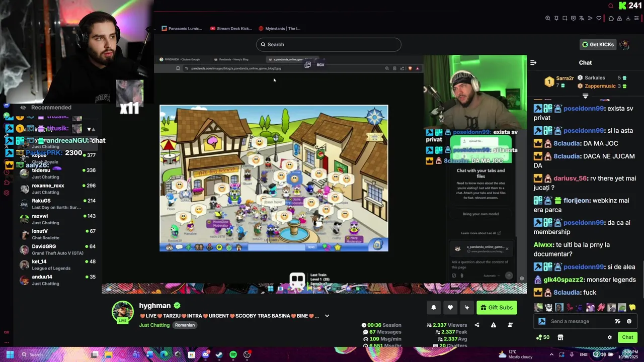Image resolution: width=644 pixels, height=362 pixels.
Task: Click the green Gift Subs button
Action: 497,308
